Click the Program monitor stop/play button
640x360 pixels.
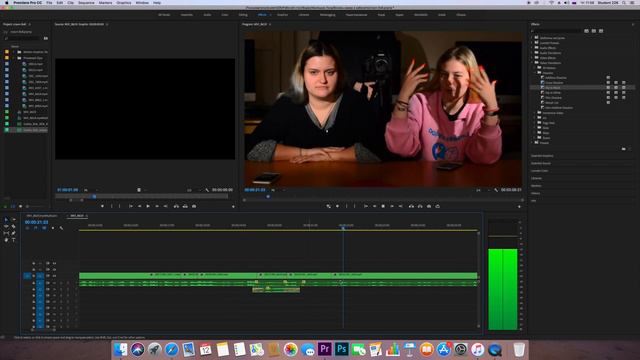383,206
